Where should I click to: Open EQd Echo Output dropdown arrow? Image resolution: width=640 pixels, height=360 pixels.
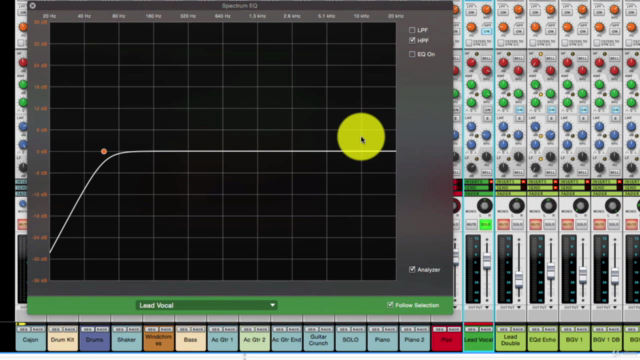pos(551,307)
